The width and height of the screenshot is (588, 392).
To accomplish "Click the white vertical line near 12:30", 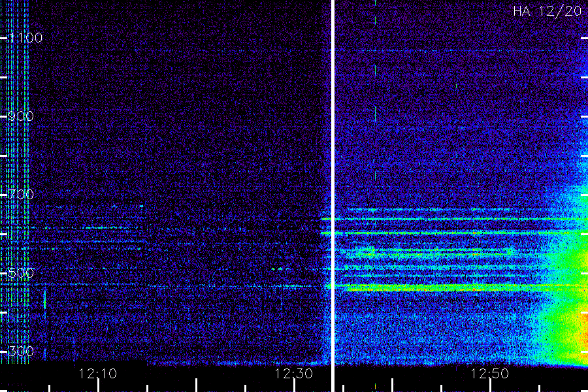I will click(x=333, y=196).
